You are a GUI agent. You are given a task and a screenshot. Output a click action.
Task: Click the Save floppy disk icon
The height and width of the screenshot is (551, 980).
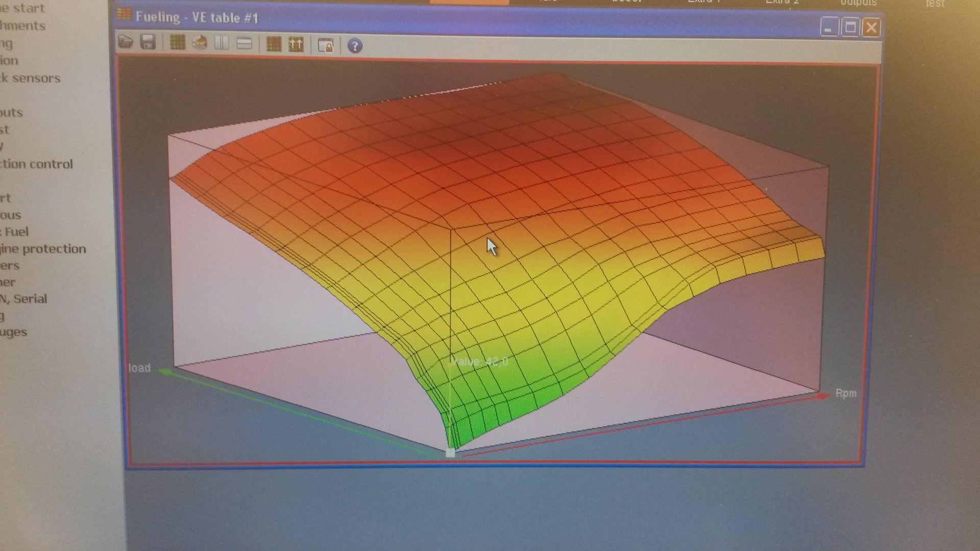148,42
